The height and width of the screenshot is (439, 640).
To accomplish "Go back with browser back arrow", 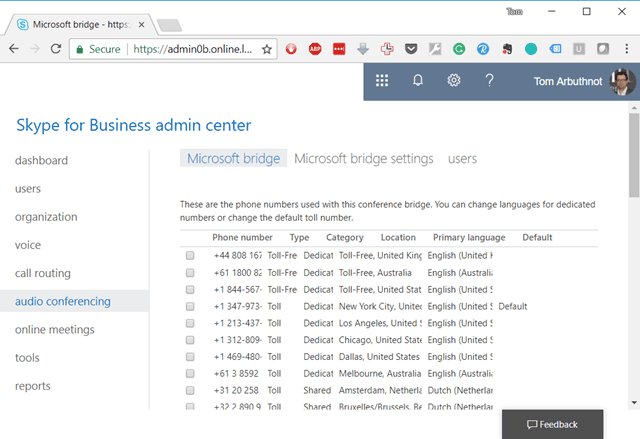I will point(14,49).
